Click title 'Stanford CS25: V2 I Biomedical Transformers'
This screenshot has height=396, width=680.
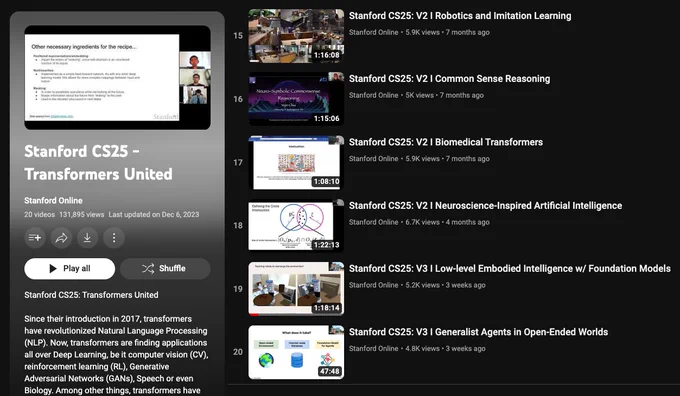tap(446, 142)
